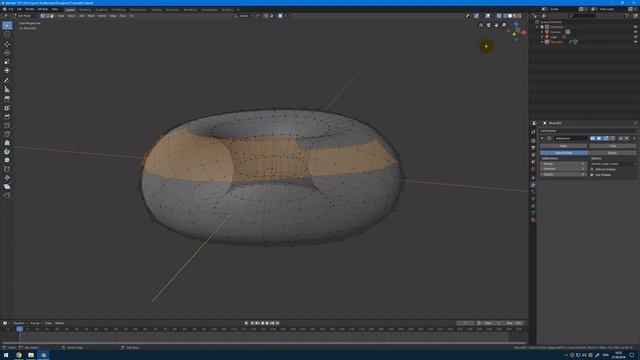Click the Render subdivisions value field

point(563,164)
